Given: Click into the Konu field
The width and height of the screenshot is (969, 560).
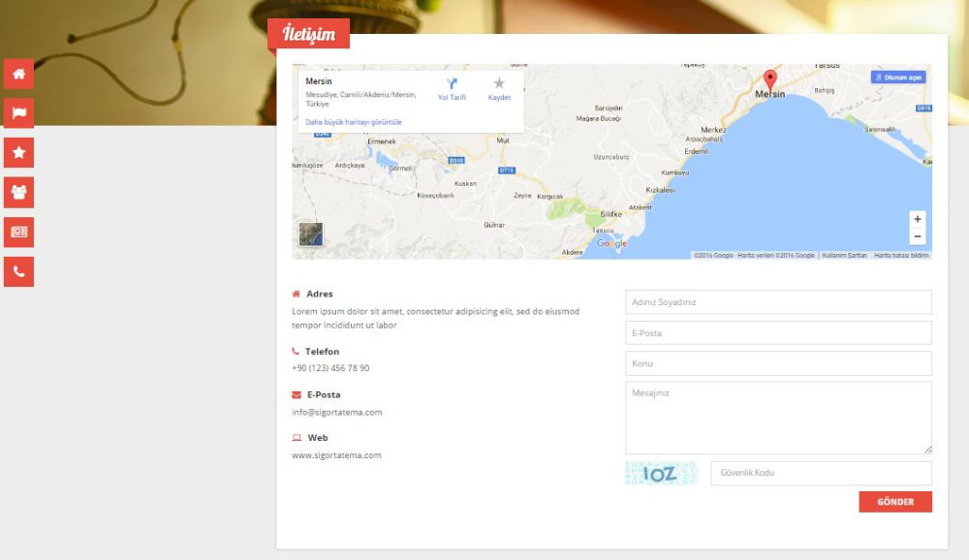Looking at the screenshot, I should [779, 363].
